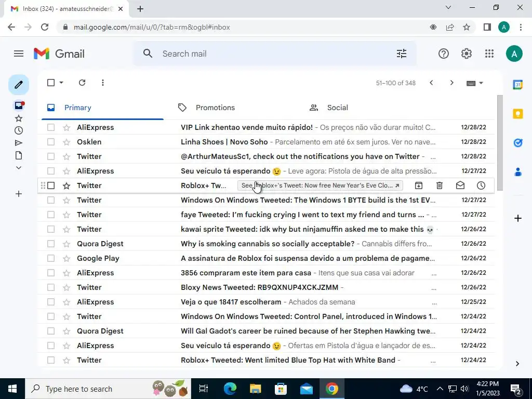This screenshot has width=532, height=399.
Task: Create new label plus icon
Action: pos(19,194)
